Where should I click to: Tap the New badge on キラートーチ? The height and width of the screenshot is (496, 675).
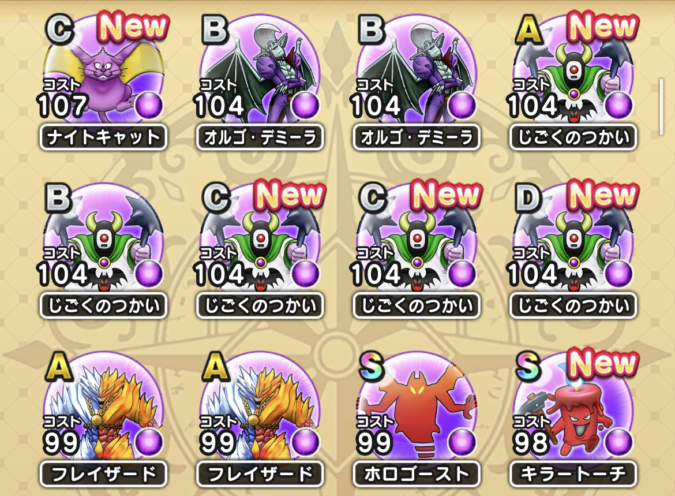click(603, 363)
